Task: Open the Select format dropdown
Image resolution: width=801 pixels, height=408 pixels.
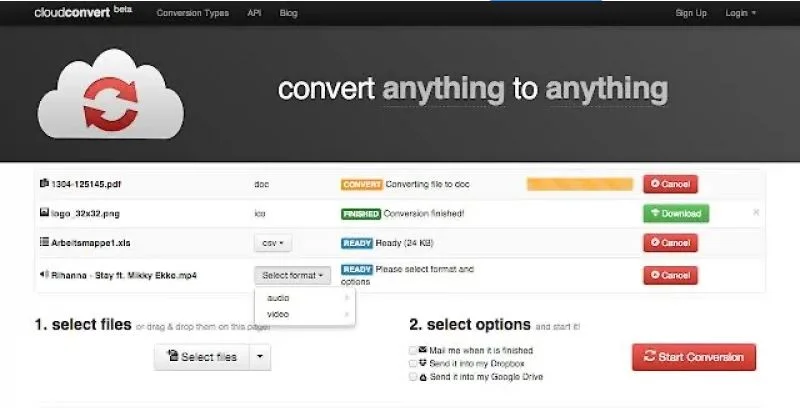Action: [292, 274]
